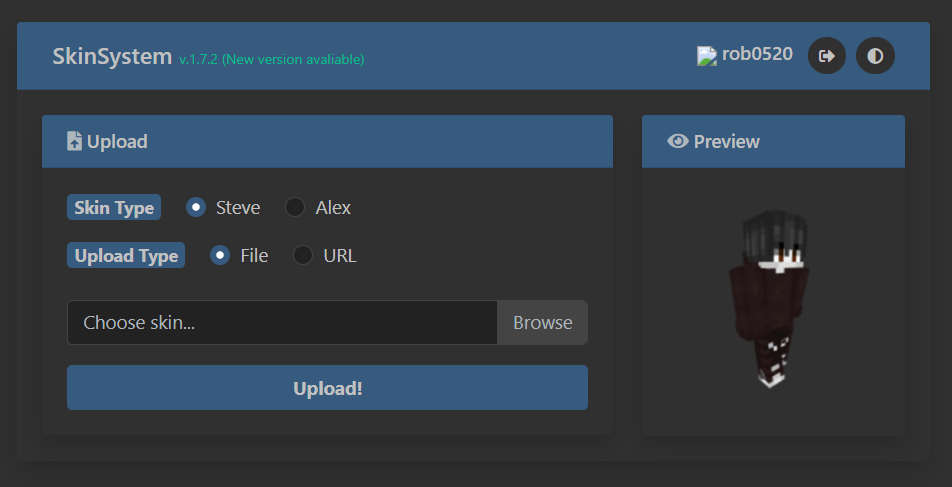Click the eye icon beside Preview
Screen dimensions: 952x487
(678, 142)
